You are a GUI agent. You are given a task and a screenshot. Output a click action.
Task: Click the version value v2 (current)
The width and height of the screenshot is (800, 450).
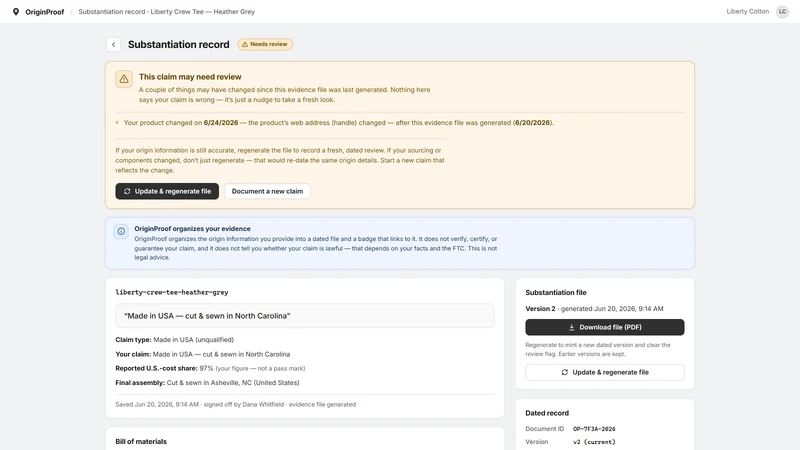pyautogui.click(x=594, y=442)
